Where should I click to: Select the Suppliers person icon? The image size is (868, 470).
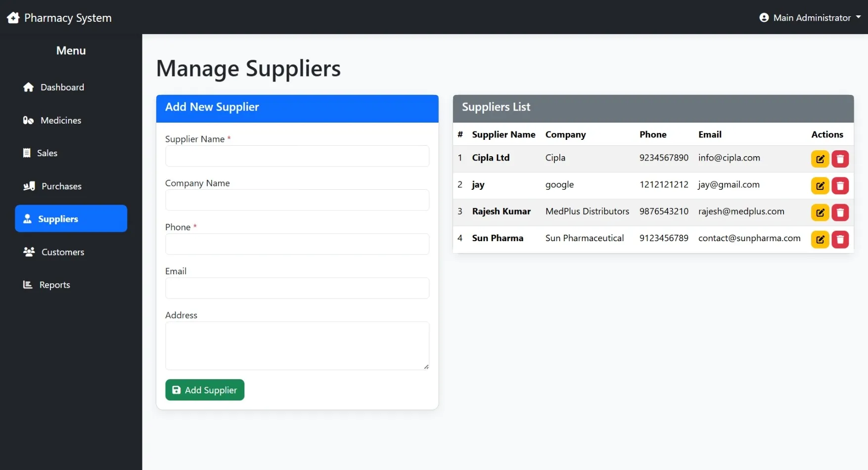pos(27,218)
